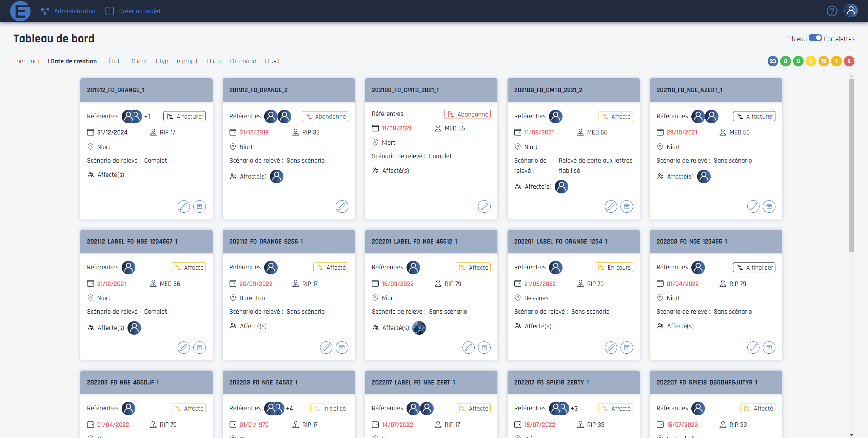Edit project 201912_FO_ORANGE_1 with pencil icon
This screenshot has height=438, width=868.
point(183,206)
